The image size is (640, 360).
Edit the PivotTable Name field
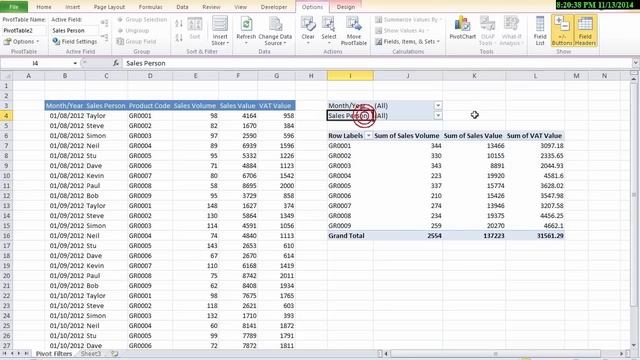[x=24, y=31]
